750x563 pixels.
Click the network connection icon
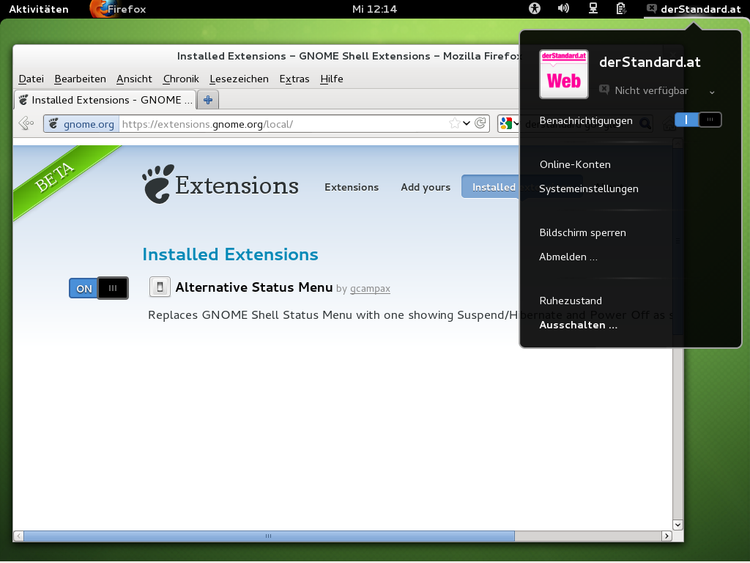(x=593, y=9)
